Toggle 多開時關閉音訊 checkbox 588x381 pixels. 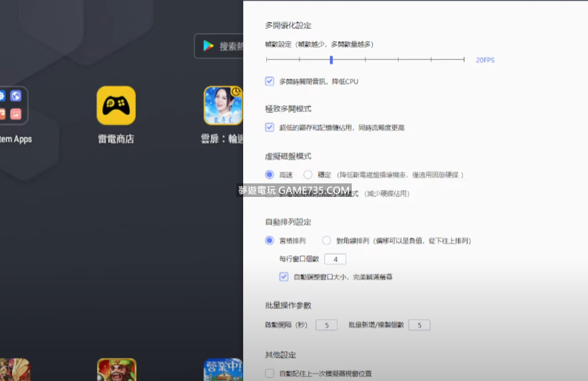pyautogui.click(x=270, y=81)
